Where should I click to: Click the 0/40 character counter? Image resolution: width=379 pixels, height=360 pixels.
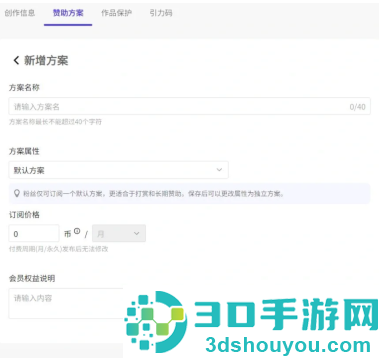(357, 107)
